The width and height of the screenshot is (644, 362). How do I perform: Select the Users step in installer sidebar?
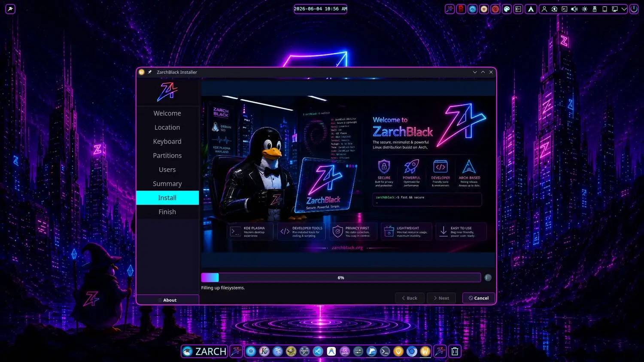[x=167, y=170]
